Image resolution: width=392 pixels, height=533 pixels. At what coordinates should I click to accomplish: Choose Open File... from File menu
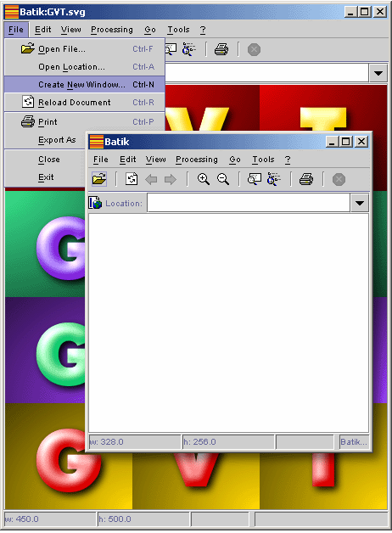85,49
